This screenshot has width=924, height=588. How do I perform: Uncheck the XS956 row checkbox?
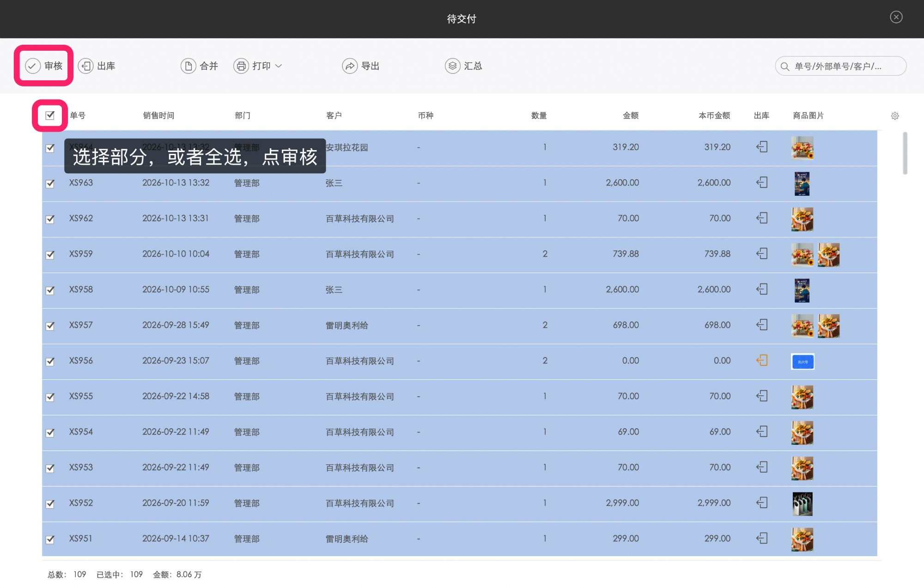tap(50, 361)
